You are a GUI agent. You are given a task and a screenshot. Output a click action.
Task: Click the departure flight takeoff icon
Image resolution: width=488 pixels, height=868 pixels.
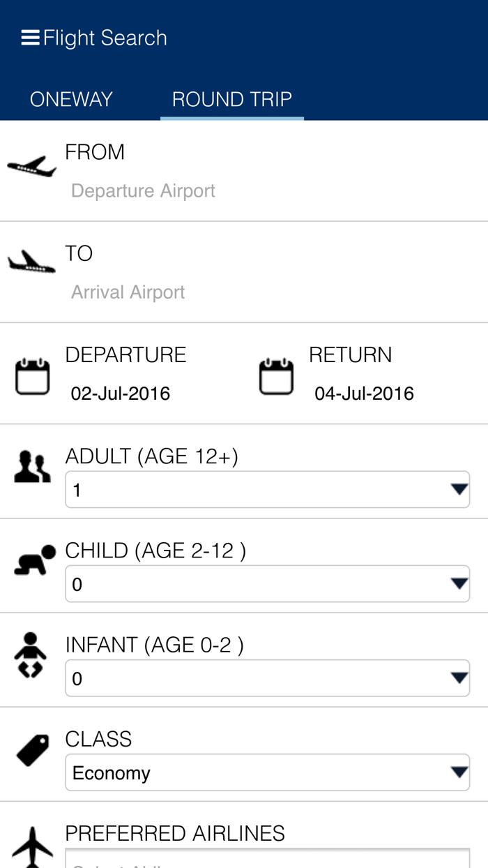[31, 166]
